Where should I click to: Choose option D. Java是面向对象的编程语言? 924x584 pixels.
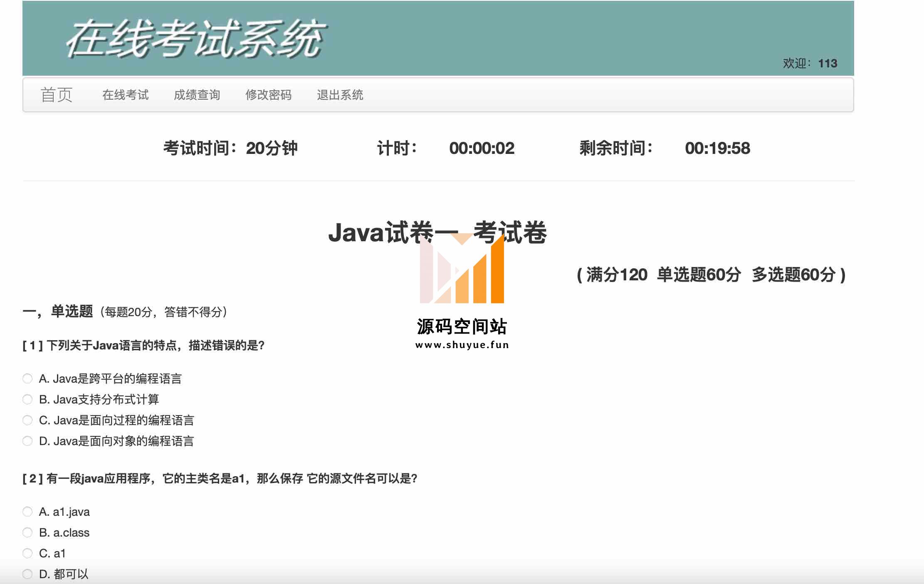[27, 441]
